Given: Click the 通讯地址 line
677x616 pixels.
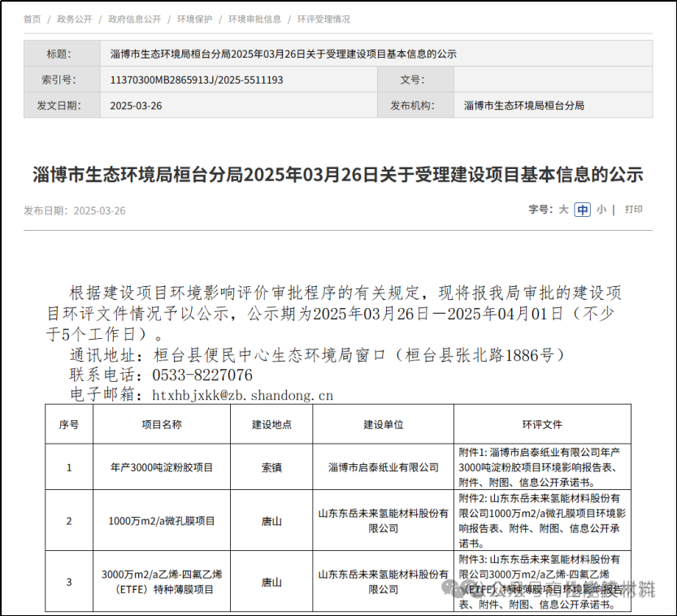Looking at the screenshot, I should pos(317,355).
